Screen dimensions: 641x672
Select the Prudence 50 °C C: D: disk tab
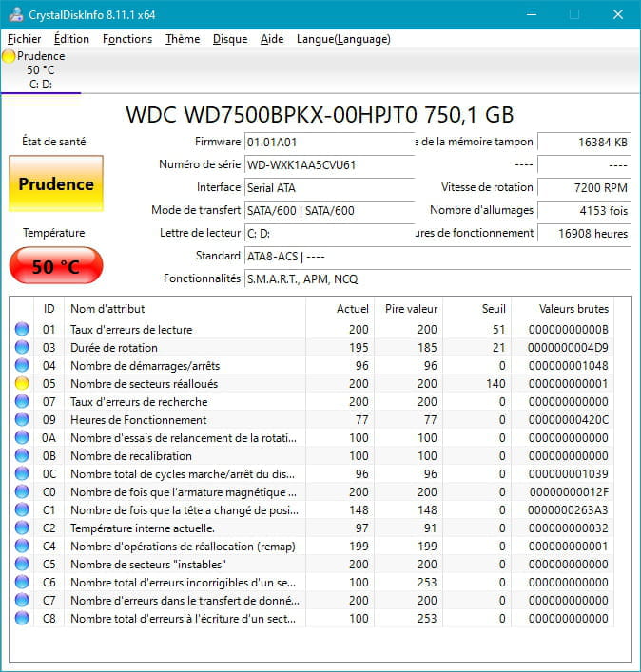pyautogui.click(x=41, y=70)
